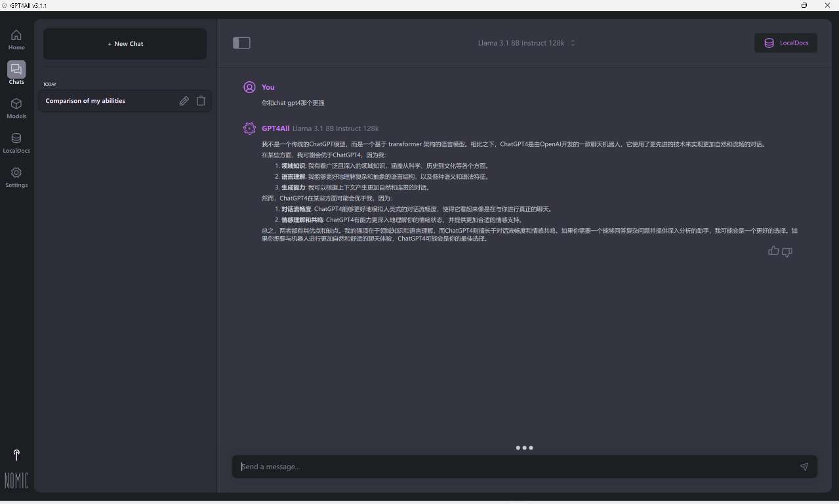
Task: Click the Nomic logo in the sidebar
Action: click(16, 480)
